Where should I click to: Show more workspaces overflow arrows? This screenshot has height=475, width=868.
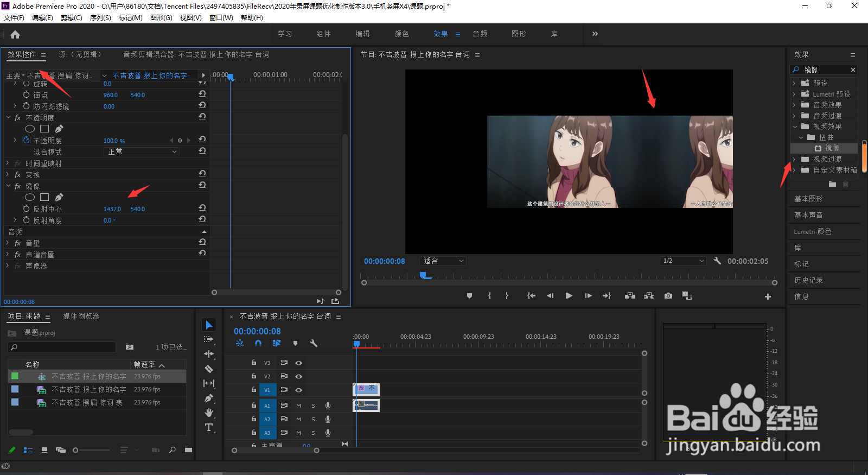(x=595, y=34)
